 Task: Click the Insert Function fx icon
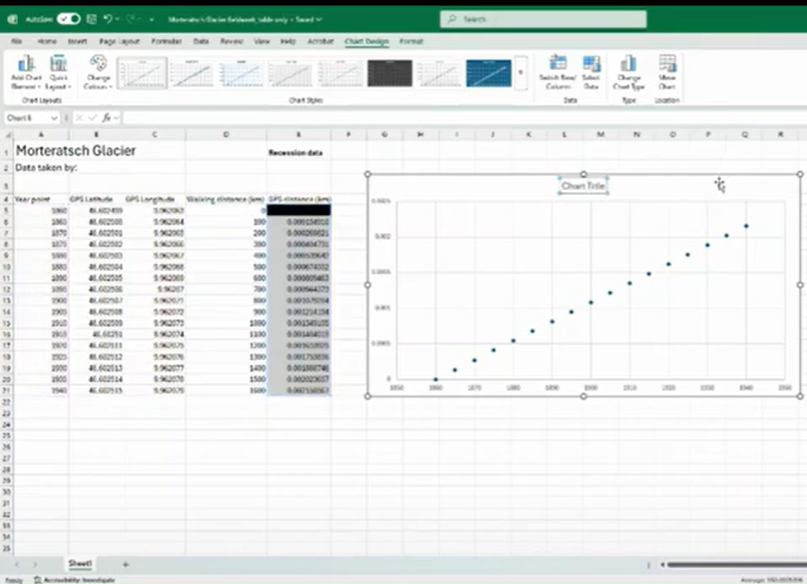click(x=107, y=118)
